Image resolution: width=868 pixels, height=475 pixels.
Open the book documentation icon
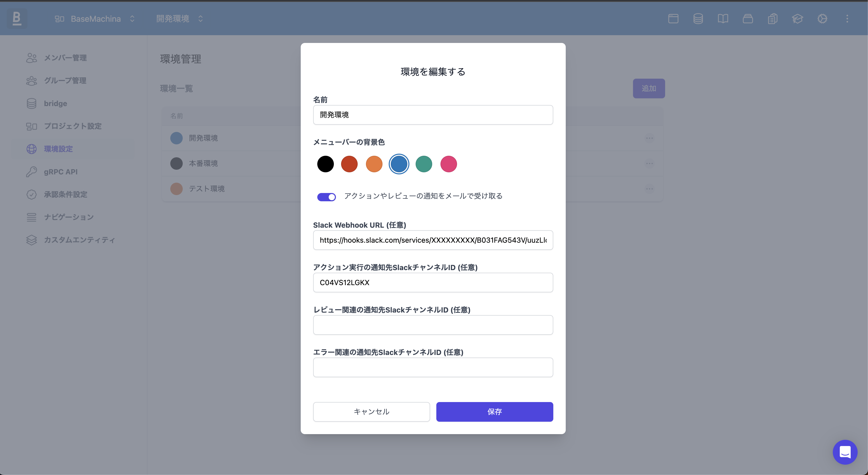point(723,19)
